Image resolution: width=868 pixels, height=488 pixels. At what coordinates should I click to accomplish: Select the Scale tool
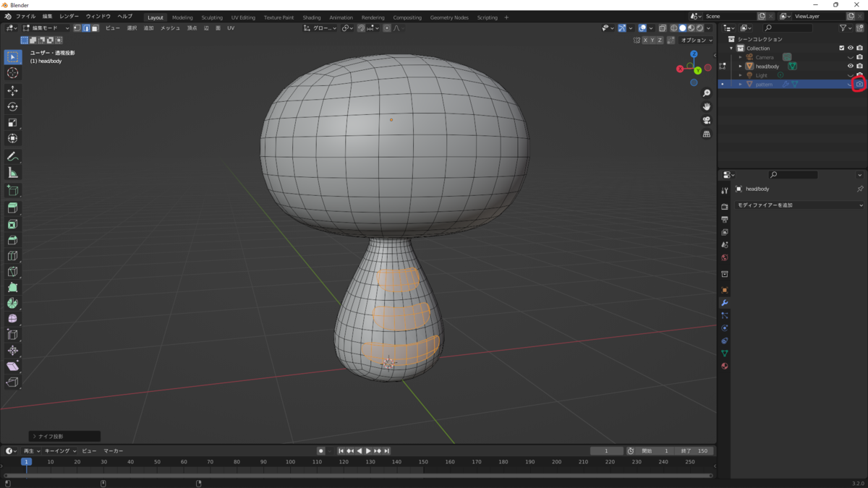tap(12, 122)
